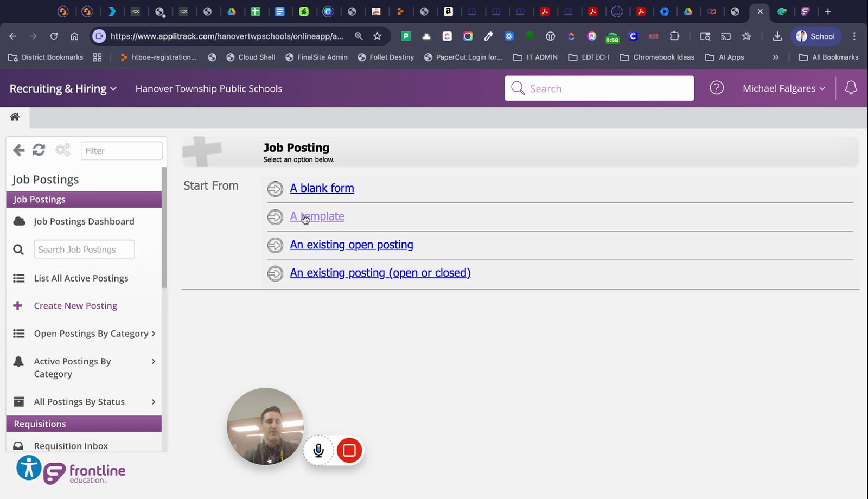Open the browser home page
The height and width of the screenshot is (499, 868).
74,36
